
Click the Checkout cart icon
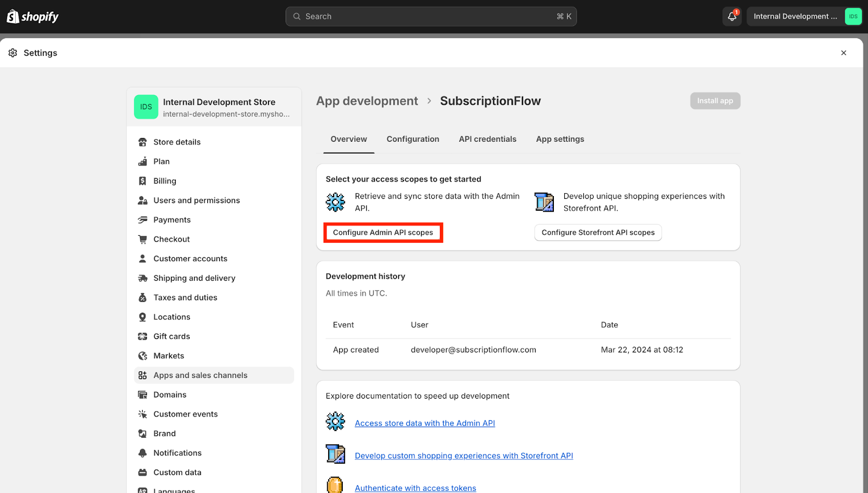pyautogui.click(x=143, y=239)
